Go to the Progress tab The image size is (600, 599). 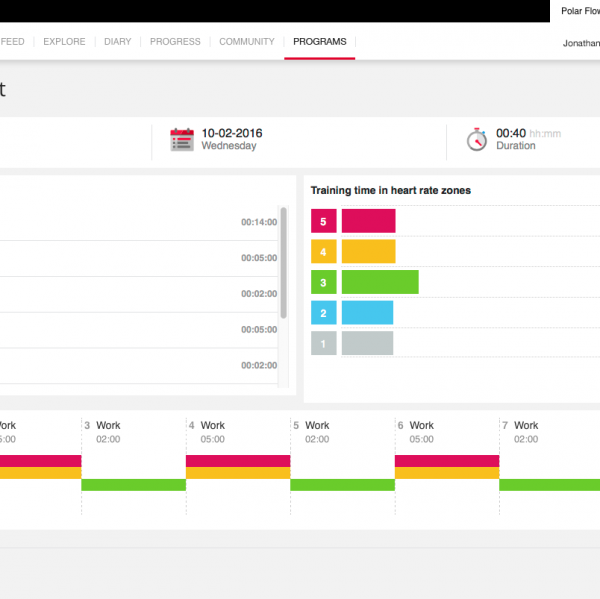175,42
